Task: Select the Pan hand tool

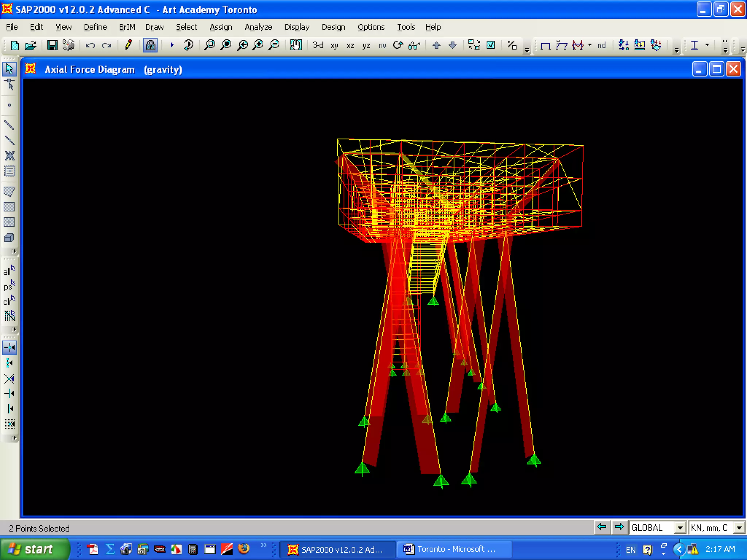Action: (x=296, y=45)
